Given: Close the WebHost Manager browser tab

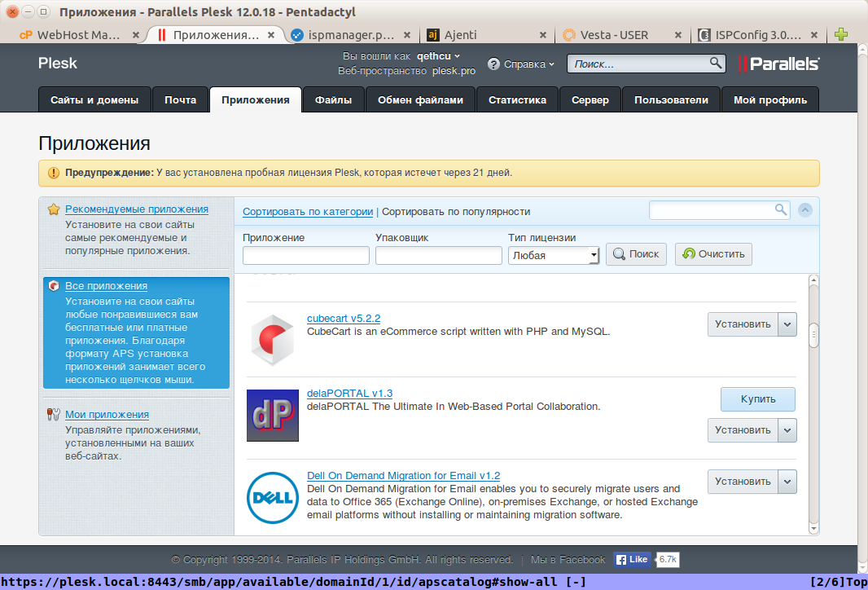Looking at the screenshot, I should pos(136,35).
